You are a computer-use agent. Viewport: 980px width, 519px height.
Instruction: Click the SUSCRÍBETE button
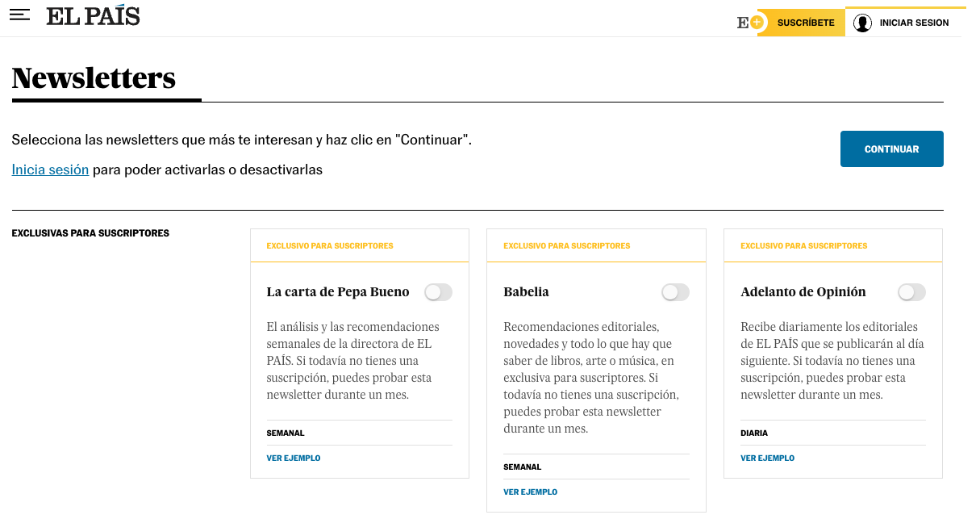pyautogui.click(x=806, y=23)
